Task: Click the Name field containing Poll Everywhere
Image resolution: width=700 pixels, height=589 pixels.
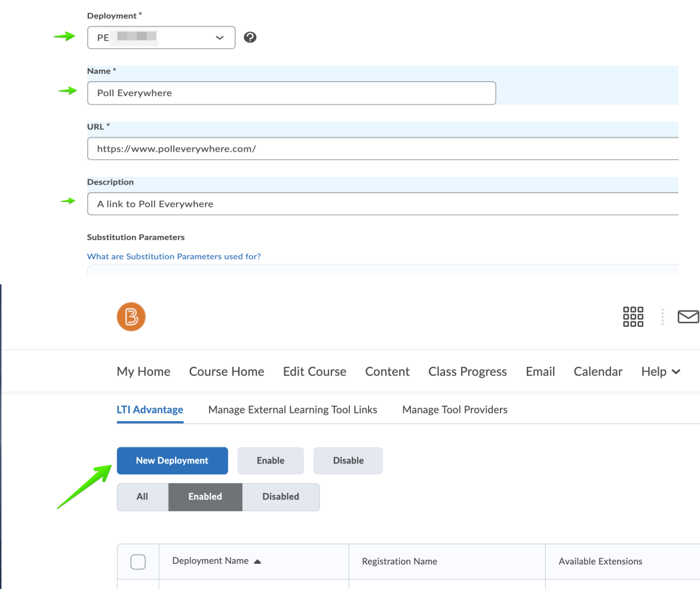Action: point(291,93)
